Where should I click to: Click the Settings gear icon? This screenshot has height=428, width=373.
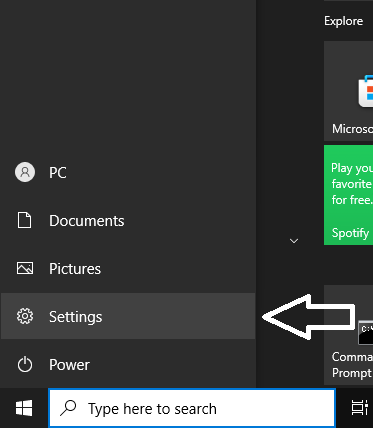[25, 316]
